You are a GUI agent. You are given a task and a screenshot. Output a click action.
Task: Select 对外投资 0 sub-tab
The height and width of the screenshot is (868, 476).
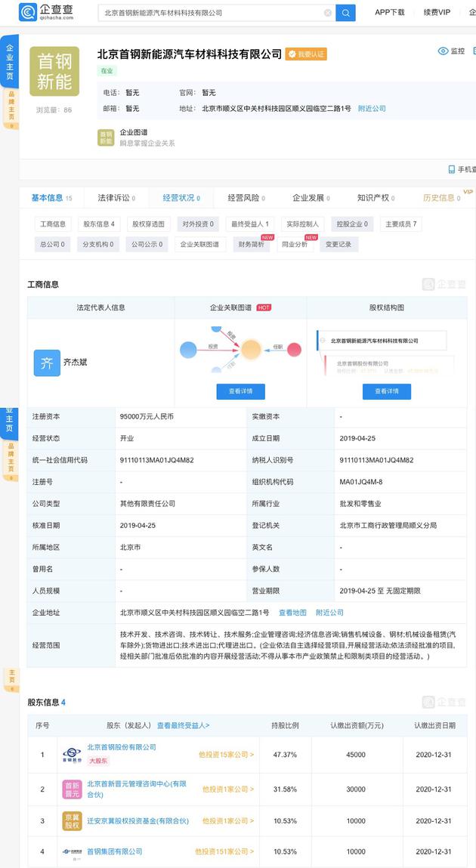coord(198,224)
